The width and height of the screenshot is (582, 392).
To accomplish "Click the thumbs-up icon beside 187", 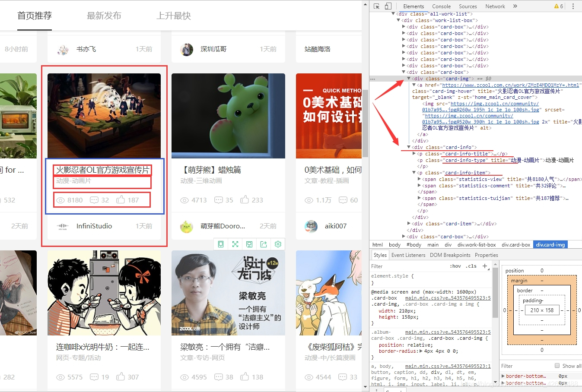I will (121, 199).
